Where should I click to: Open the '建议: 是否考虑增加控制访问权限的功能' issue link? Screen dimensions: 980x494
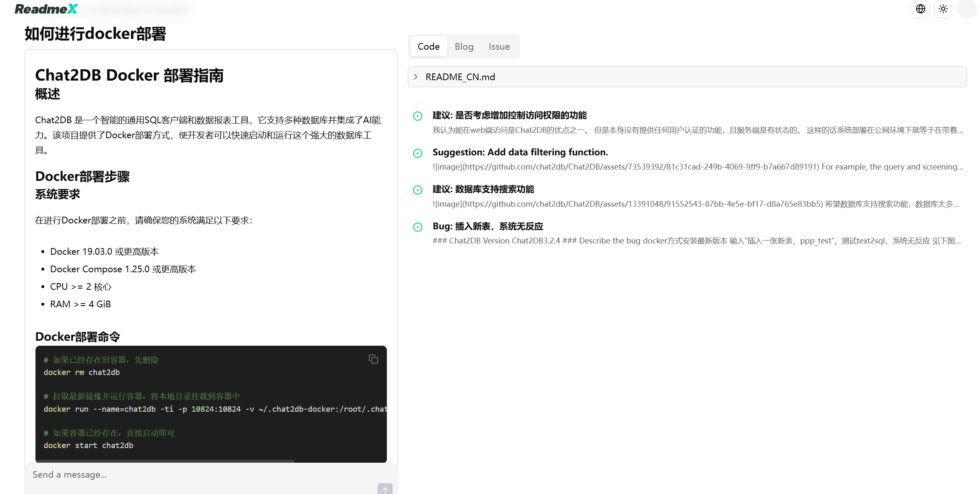pos(510,115)
